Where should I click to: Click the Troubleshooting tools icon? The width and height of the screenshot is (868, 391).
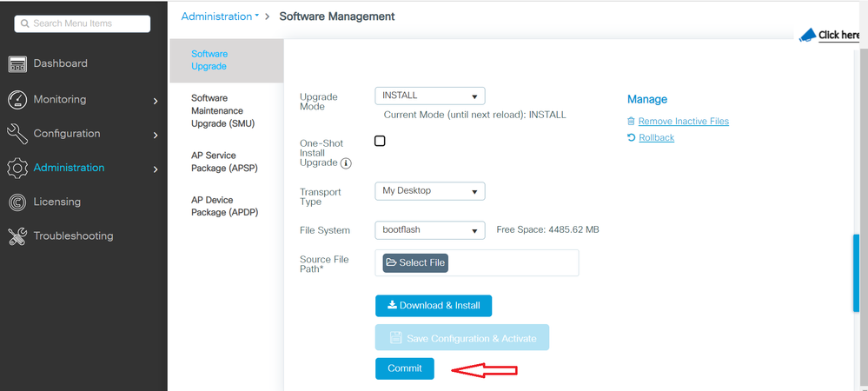17,236
